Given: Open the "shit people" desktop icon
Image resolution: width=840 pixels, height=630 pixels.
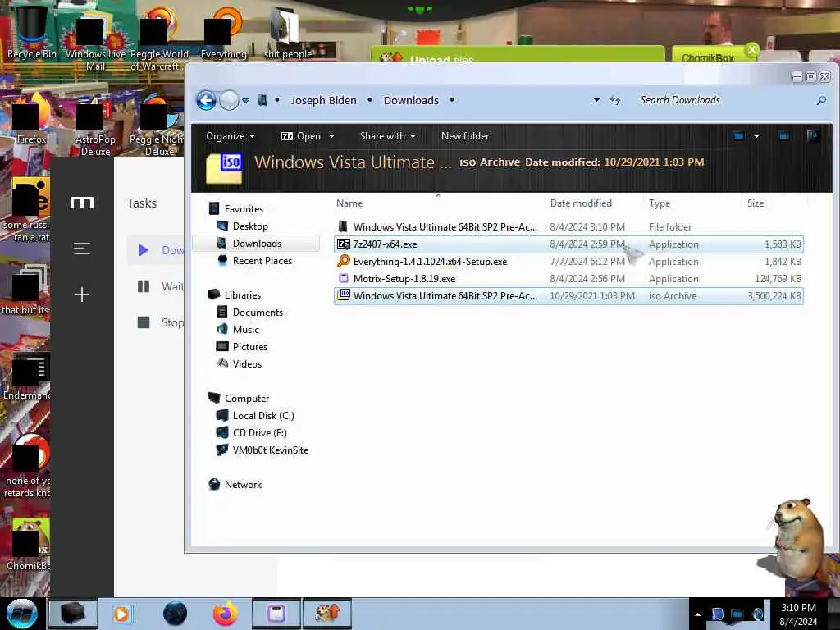Looking at the screenshot, I should pyautogui.click(x=288, y=33).
